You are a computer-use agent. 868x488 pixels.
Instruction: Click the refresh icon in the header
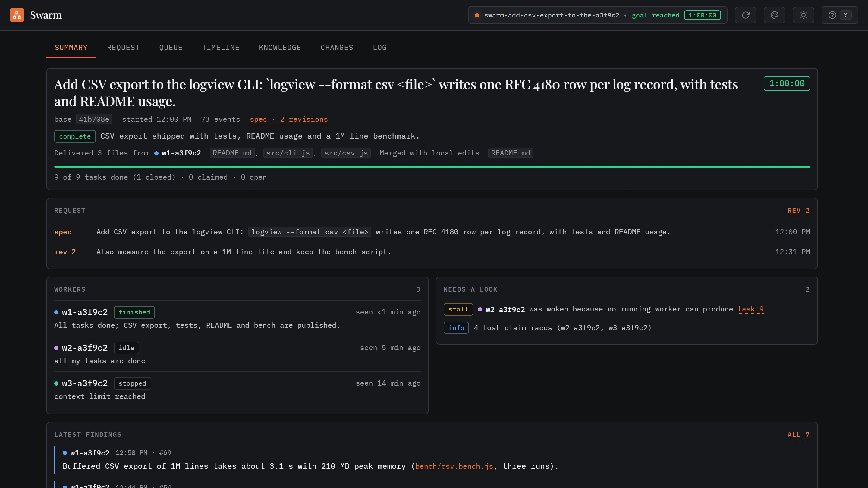745,15
